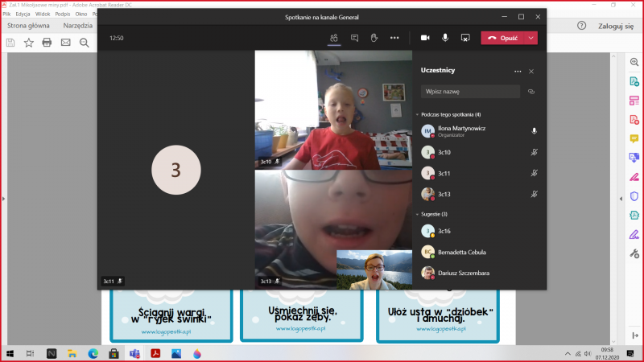Screen dimensions: 644x362
Task: Open Windows notification center
Action: tap(630, 353)
